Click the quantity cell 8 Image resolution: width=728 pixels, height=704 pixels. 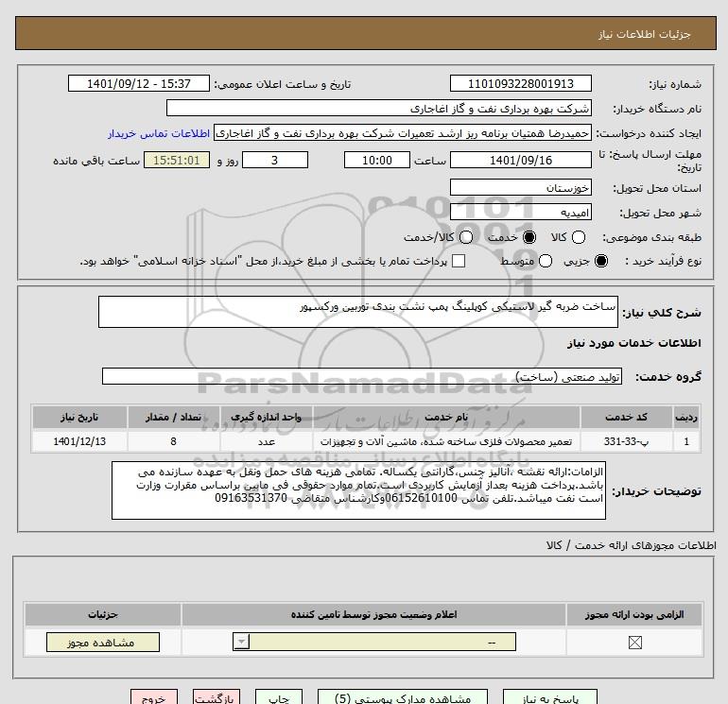[173, 441]
